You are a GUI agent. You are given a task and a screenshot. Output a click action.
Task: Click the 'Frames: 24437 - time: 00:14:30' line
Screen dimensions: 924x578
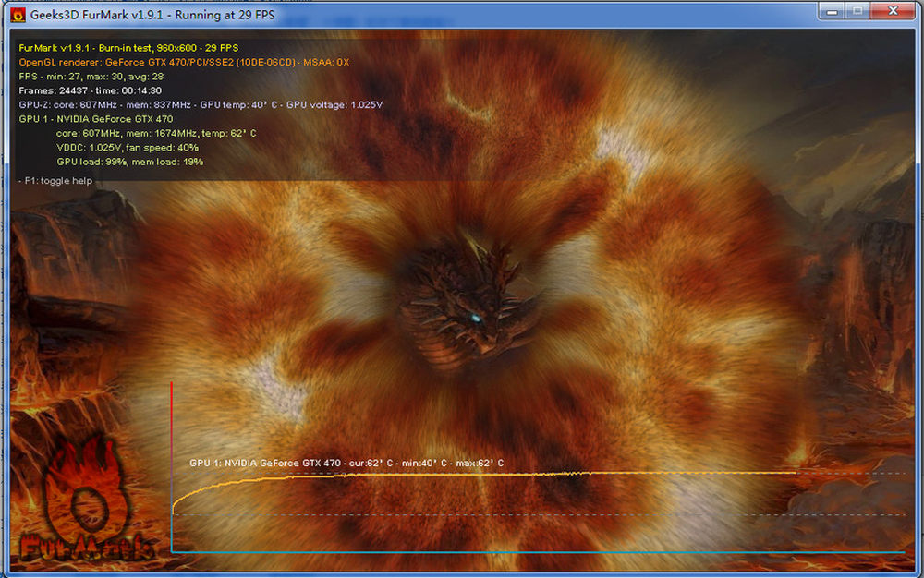pos(91,90)
